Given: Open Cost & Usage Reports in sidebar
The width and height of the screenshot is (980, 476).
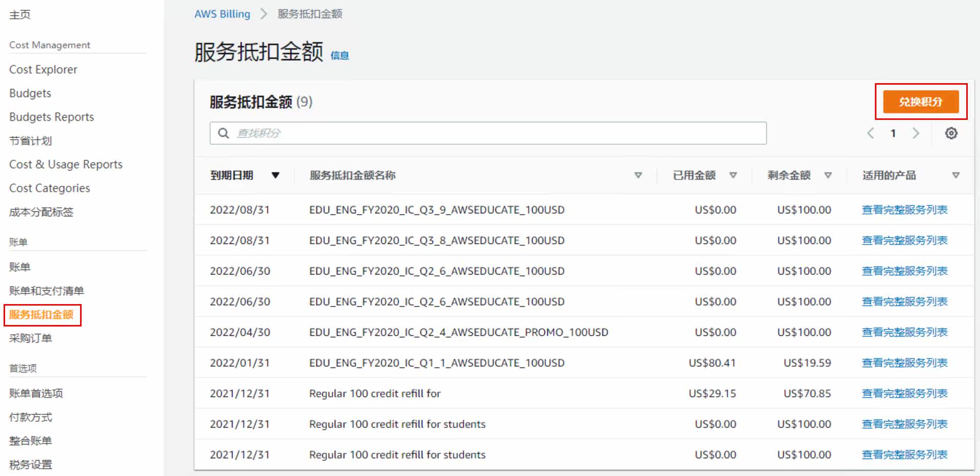Looking at the screenshot, I should [x=66, y=164].
